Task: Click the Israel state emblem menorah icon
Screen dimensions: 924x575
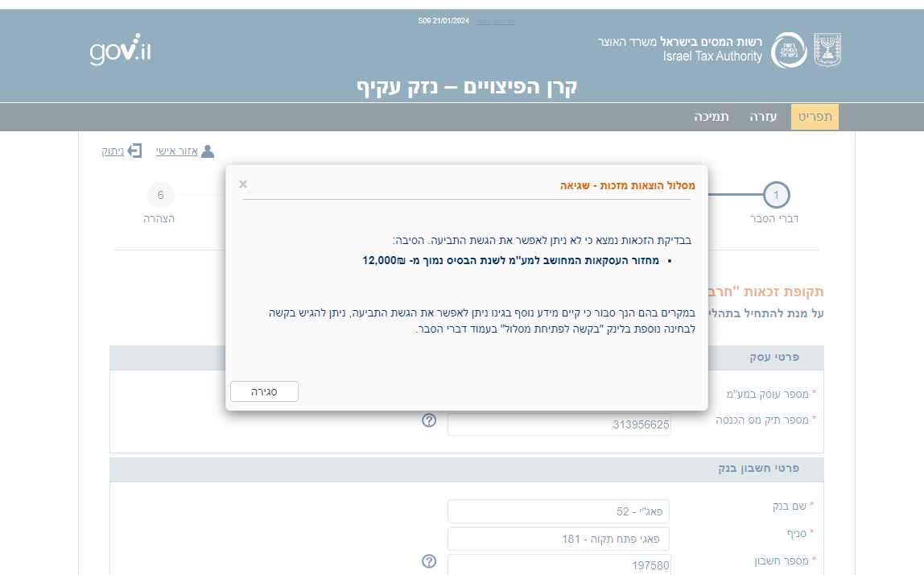Action: [x=827, y=50]
